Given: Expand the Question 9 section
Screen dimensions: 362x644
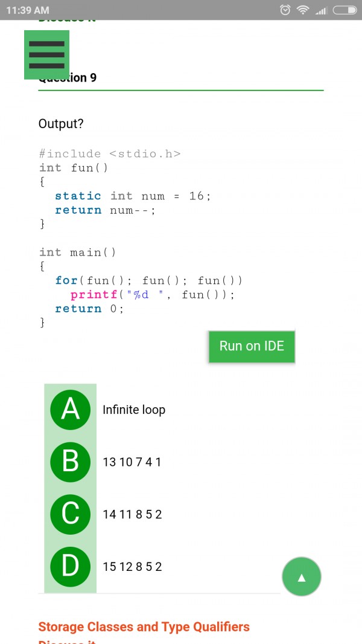Looking at the screenshot, I should click(x=68, y=77).
